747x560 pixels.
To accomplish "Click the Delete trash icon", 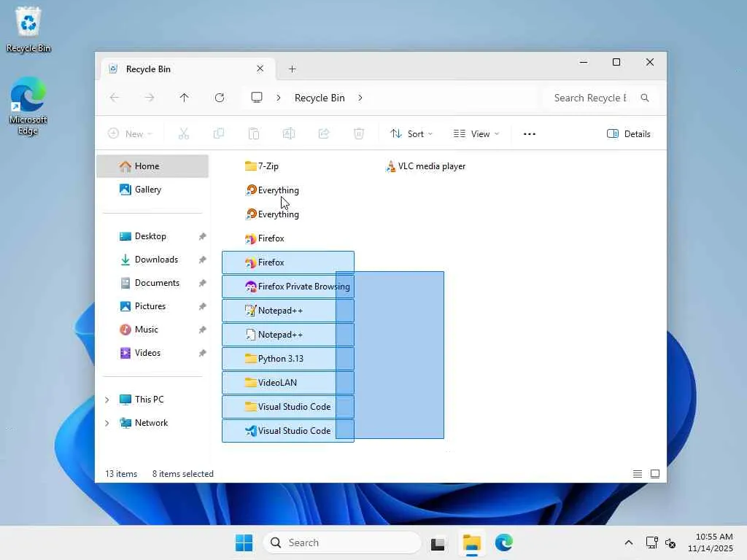I will (x=359, y=134).
